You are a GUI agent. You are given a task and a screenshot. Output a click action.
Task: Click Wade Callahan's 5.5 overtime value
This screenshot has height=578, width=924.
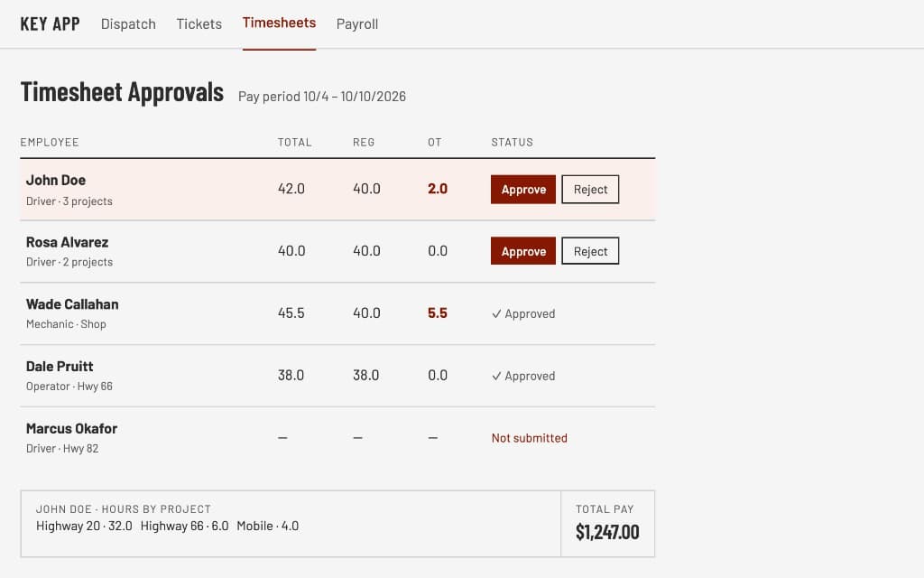438,313
